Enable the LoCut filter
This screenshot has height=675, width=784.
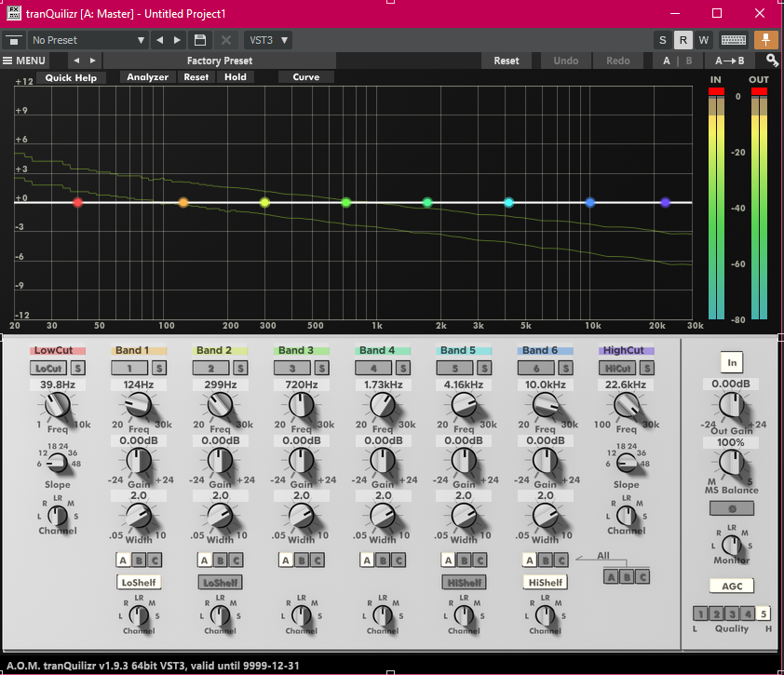coord(48,369)
